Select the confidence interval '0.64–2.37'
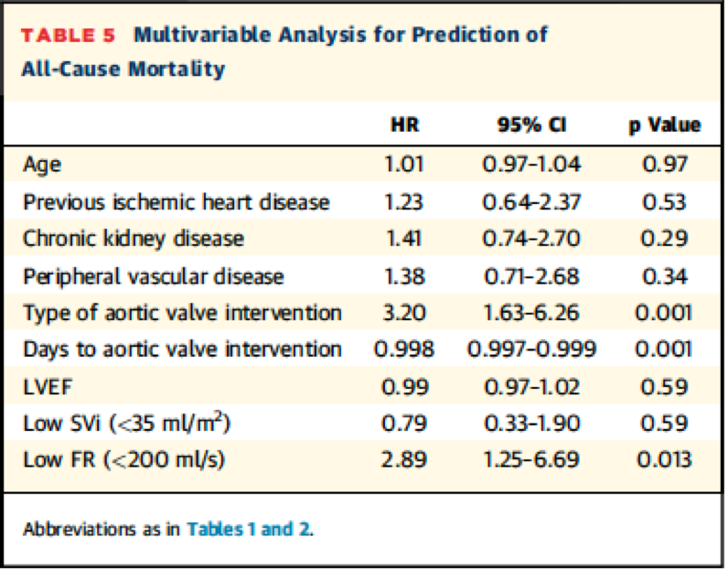 (530, 202)
